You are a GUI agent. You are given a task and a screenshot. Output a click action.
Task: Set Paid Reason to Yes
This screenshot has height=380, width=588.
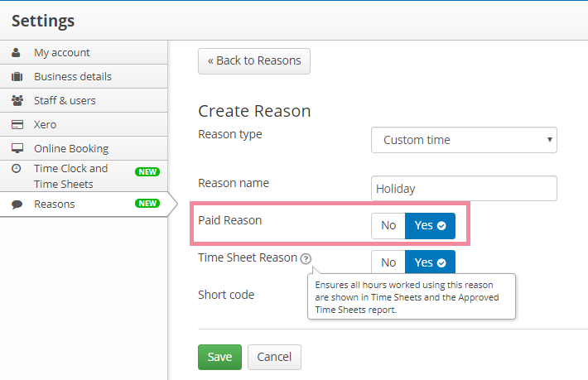point(430,226)
